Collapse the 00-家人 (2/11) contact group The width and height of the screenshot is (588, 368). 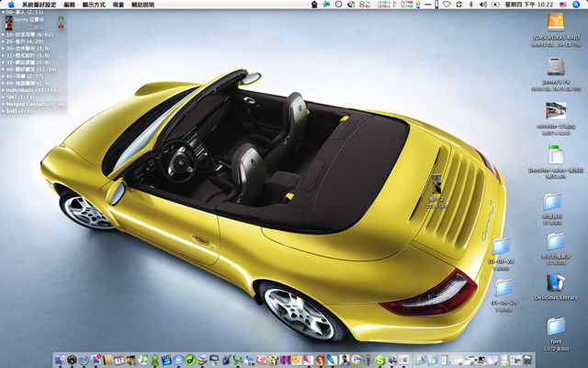click(3, 12)
